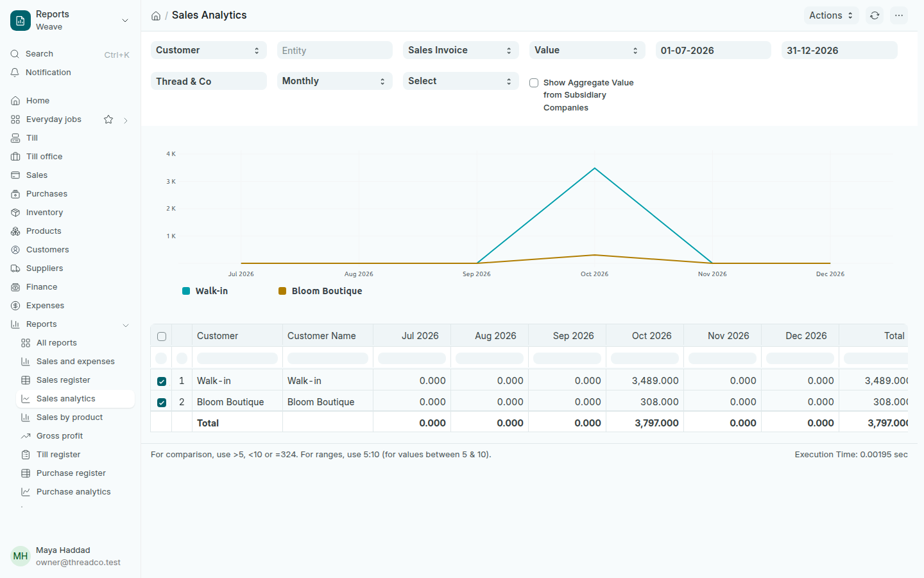The width and height of the screenshot is (924, 578).
Task: Open the workspace switcher chevron
Action: (125, 21)
